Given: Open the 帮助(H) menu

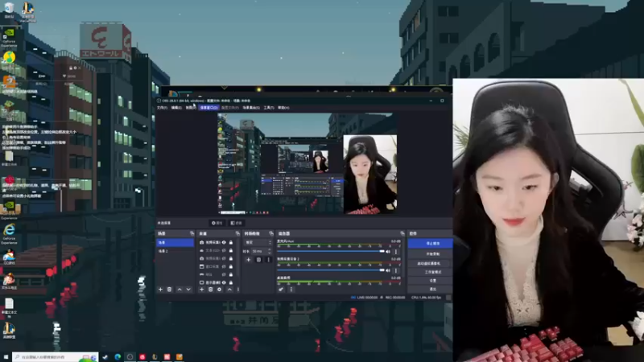Looking at the screenshot, I should [283, 108].
